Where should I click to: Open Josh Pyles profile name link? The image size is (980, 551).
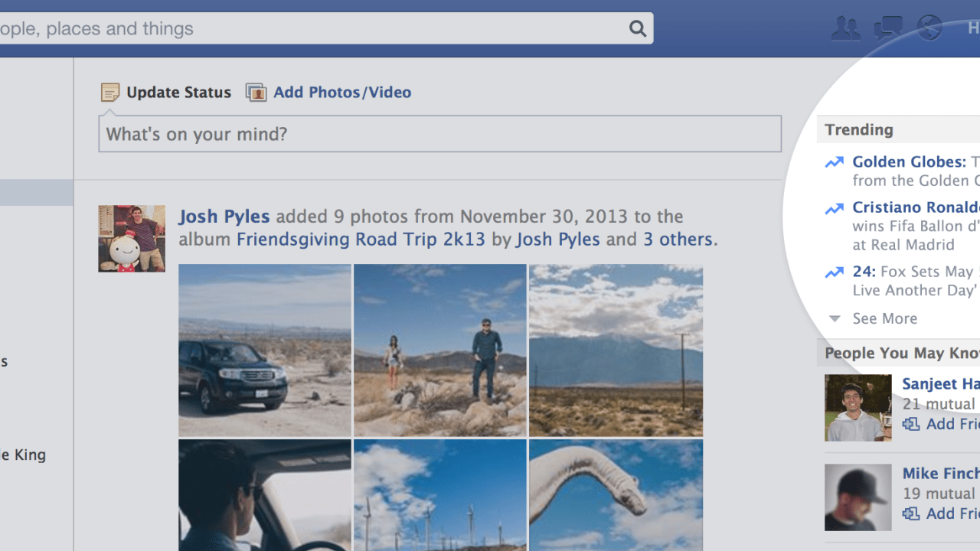pos(224,217)
